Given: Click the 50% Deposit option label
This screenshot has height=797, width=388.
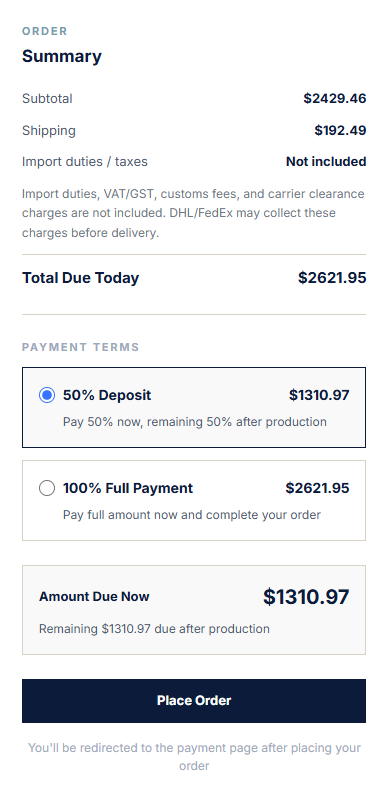Looking at the screenshot, I should [107, 395].
